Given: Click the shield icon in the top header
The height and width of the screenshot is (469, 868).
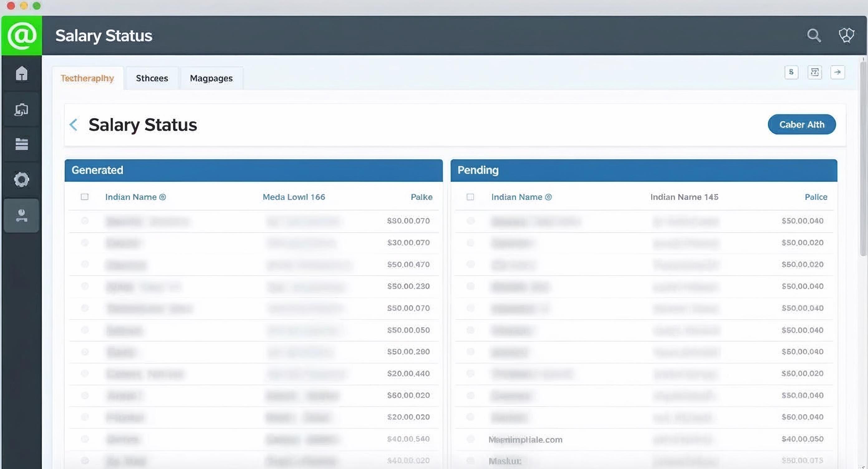Looking at the screenshot, I should (x=846, y=35).
